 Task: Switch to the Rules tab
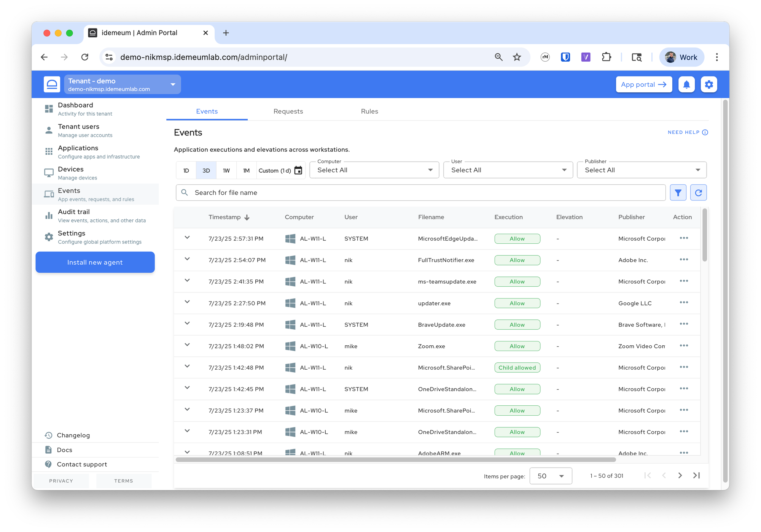click(x=369, y=111)
